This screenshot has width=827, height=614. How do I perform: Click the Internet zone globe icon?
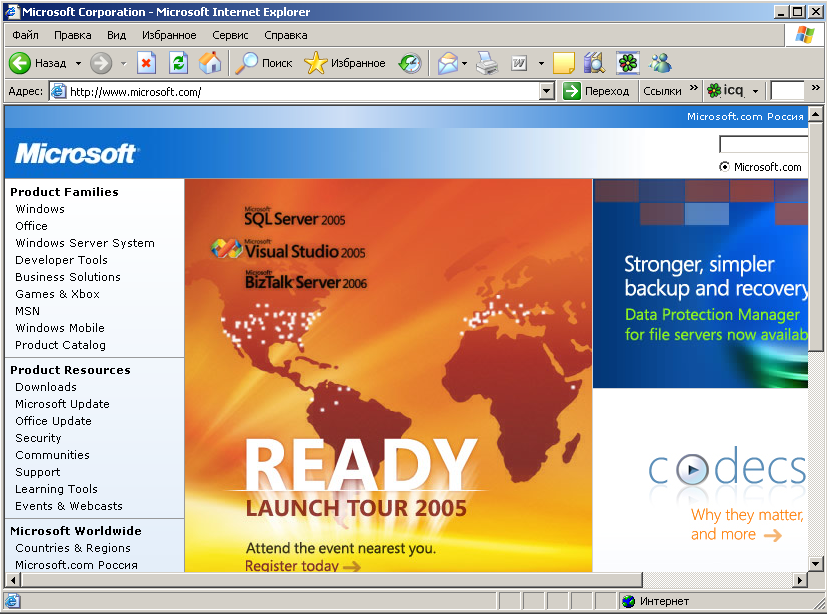[x=628, y=601]
